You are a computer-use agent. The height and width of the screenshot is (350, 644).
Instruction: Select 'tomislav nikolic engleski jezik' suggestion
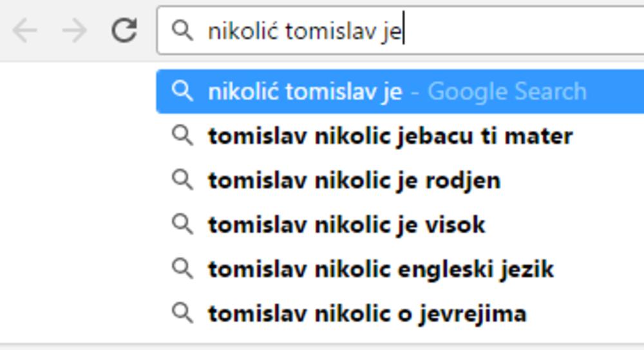[x=380, y=269]
